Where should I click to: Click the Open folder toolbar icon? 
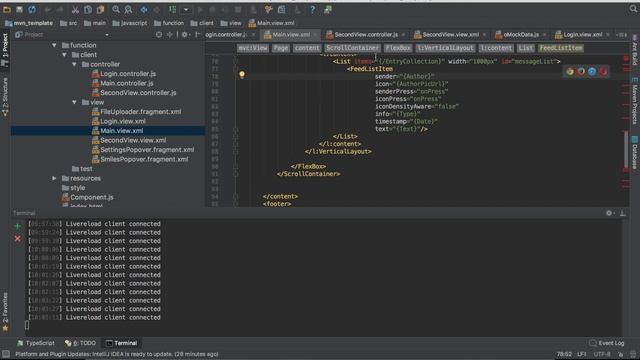click(7, 9)
